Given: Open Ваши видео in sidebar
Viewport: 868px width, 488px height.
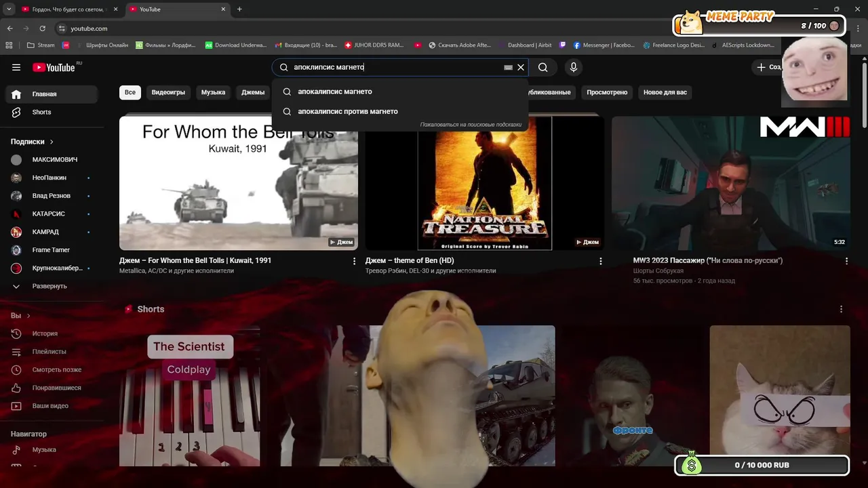Looking at the screenshot, I should (x=51, y=406).
